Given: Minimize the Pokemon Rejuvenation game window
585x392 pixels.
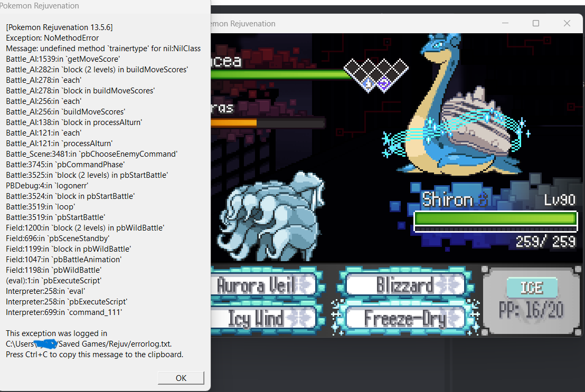Looking at the screenshot, I should [x=505, y=23].
